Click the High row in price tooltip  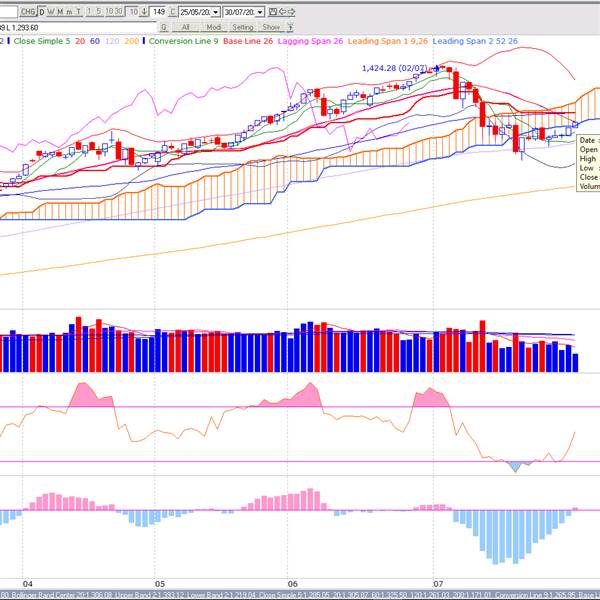tap(589, 158)
